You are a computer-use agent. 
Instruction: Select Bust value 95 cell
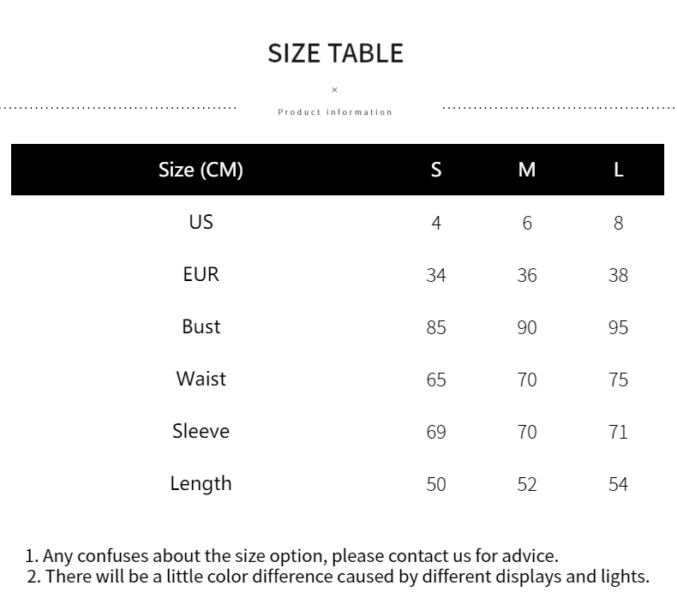tap(618, 327)
